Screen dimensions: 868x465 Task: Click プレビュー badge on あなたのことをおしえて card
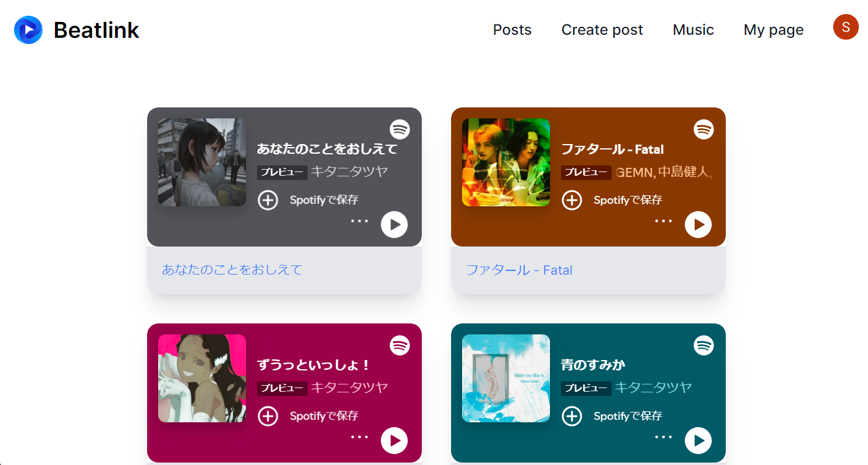tap(282, 172)
